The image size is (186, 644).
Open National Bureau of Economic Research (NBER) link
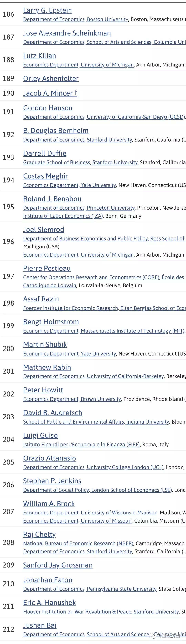point(78,543)
